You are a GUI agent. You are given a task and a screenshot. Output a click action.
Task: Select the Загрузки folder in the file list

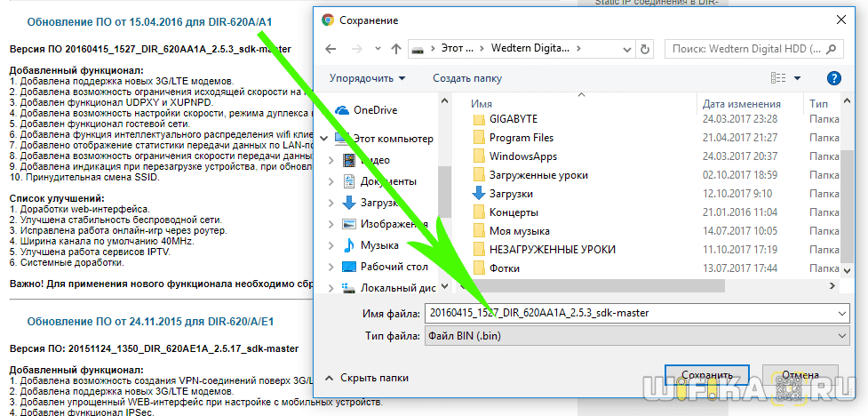pos(511,194)
